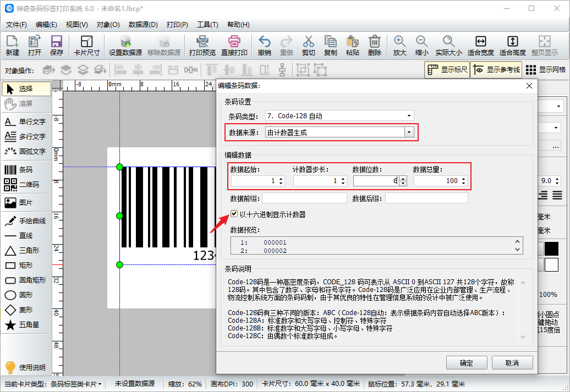570x392 pixels.
Task: Toggle 显示标尺 ruler display
Action: click(447, 69)
